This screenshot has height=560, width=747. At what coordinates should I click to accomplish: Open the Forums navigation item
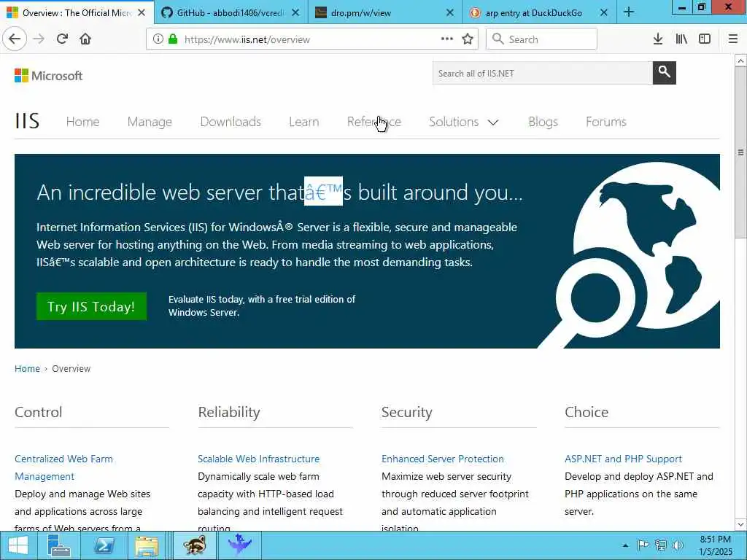606,122
